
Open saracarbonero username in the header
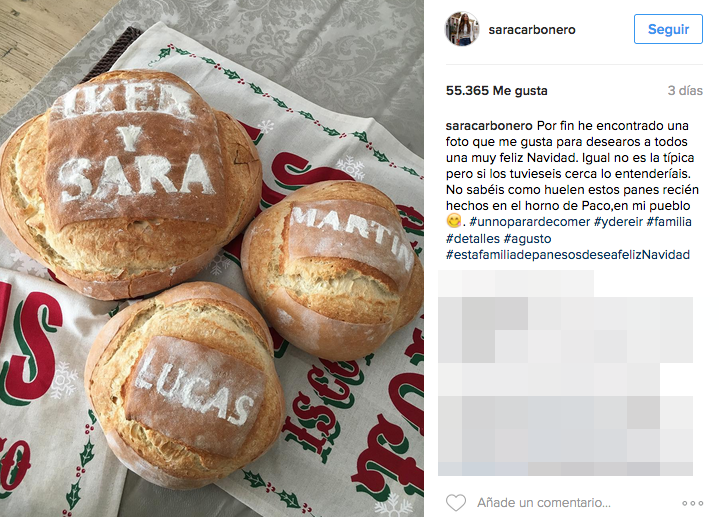point(532,30)
